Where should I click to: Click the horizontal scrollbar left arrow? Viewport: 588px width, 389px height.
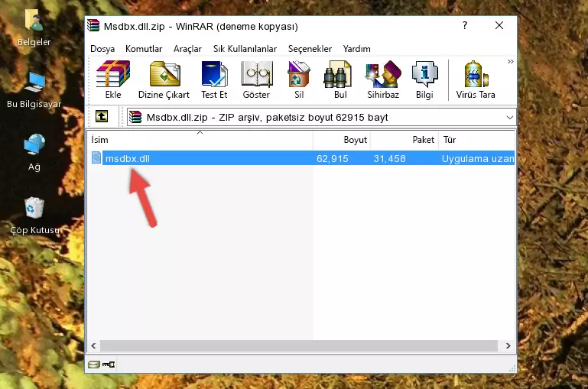pyautogui.click(x=93, y=345)
